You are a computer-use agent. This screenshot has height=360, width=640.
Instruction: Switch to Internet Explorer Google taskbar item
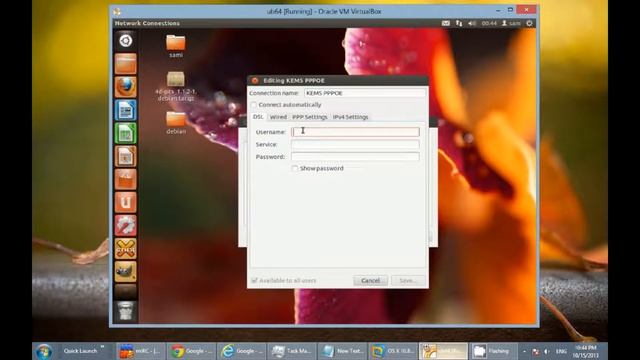(241, 351)
